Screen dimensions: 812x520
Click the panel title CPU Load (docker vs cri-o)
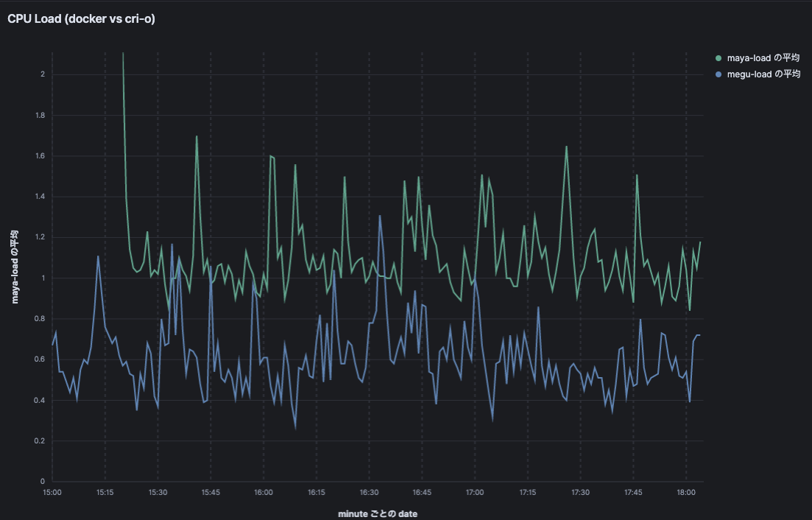click(x=81, y=19)
